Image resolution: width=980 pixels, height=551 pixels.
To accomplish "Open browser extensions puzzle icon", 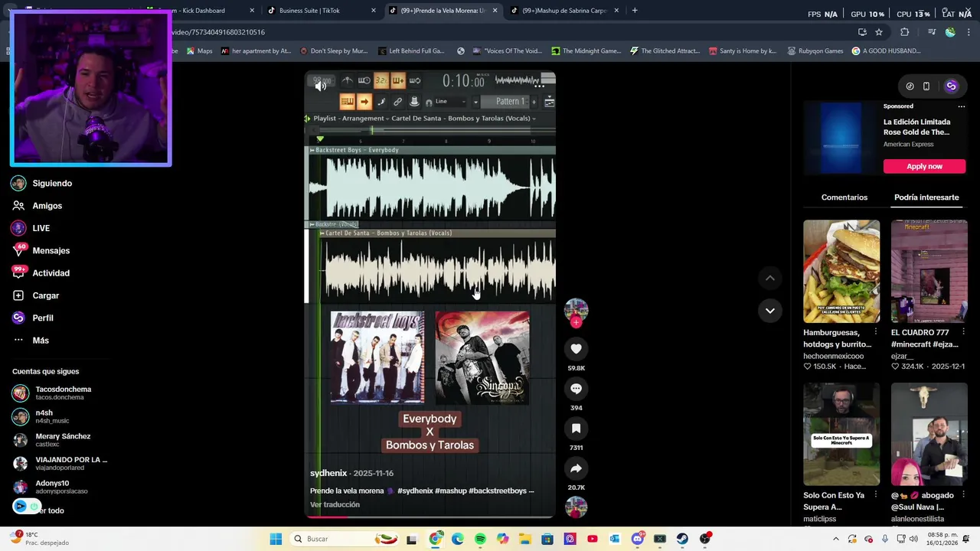I will [905, 32].
